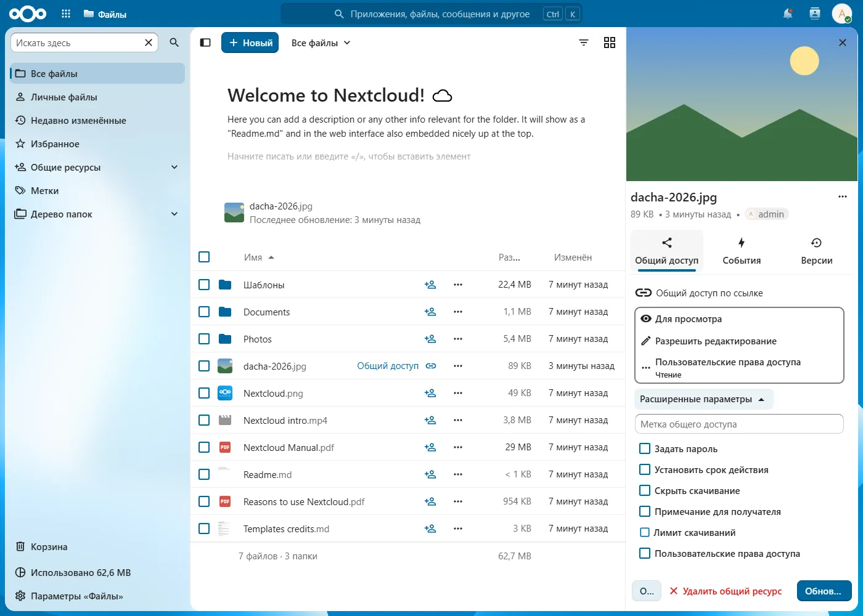Open Недавно изменённые in the sidebar
Image resolution: width=863 pixels, height=616 pixels.
pyautogui.click(x=97, y=120)
